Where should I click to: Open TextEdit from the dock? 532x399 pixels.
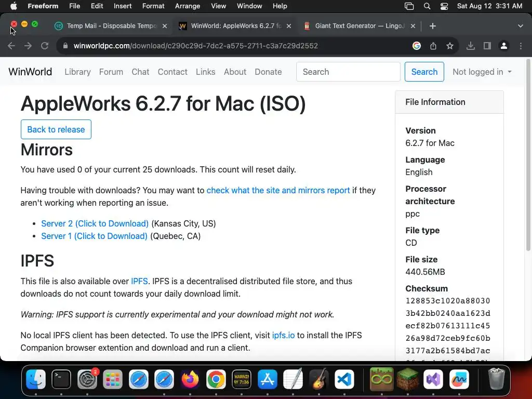click(293, 379)
